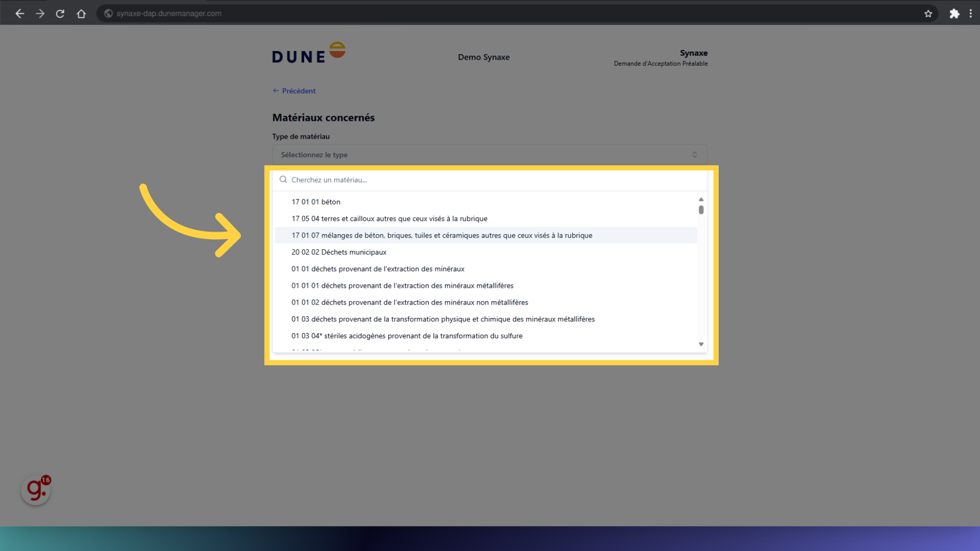Bookmark the page with the star icon

928,14
